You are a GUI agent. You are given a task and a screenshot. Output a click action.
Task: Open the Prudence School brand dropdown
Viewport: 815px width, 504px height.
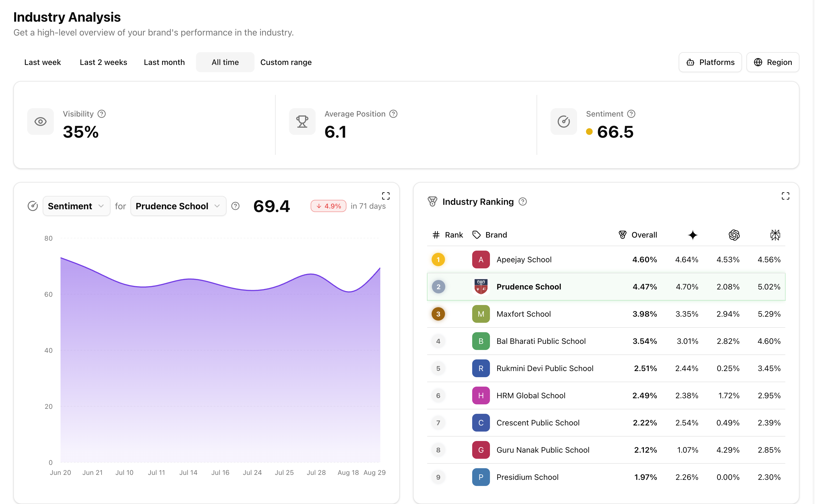pyautogui.click(x=178, y=206)
